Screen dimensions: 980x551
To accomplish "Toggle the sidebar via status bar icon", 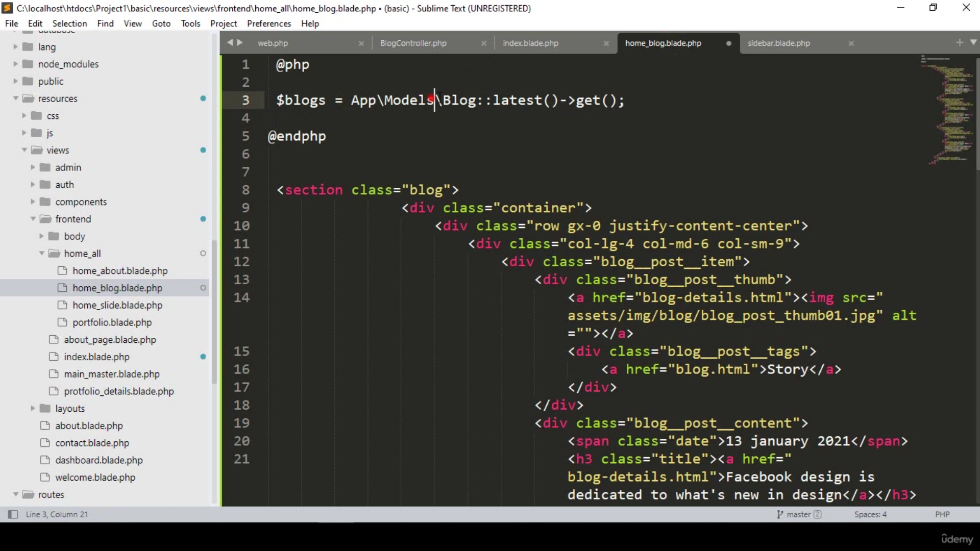I will click(13, 514).
